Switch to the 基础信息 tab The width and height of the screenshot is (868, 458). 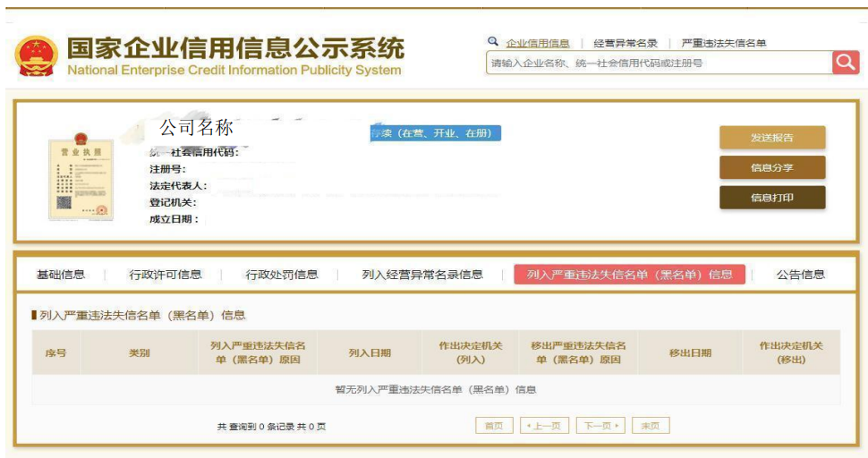[x=61, y=275]
